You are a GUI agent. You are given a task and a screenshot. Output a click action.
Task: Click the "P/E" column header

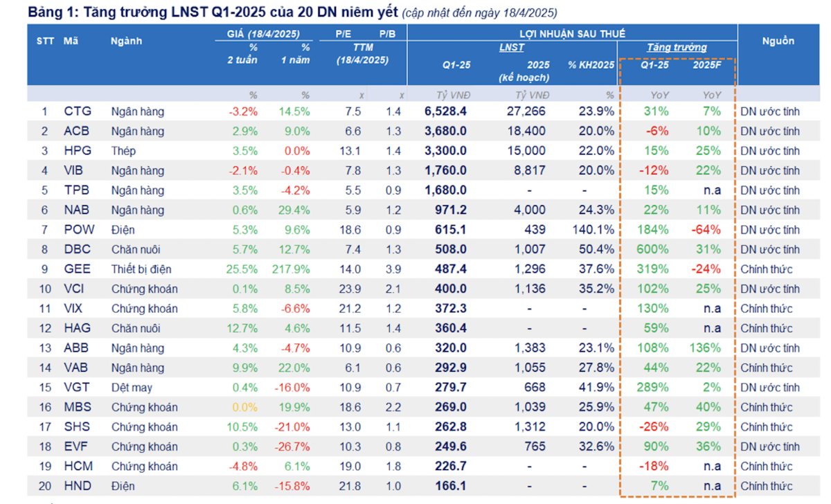coord(343,33)
